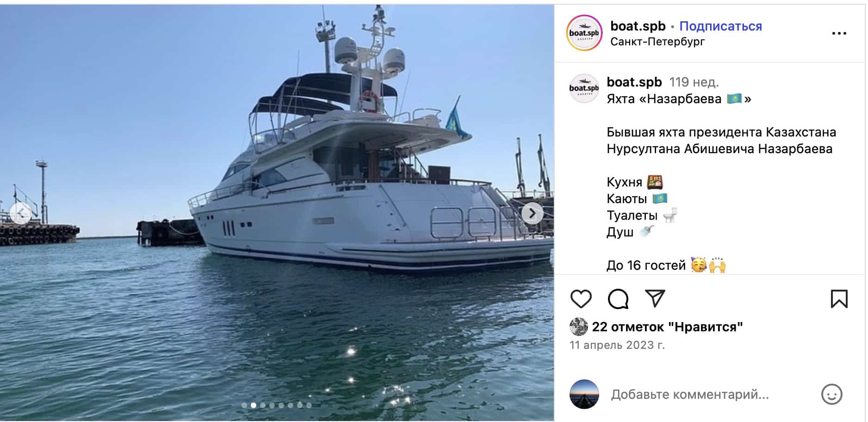
Task: Click Подписаться to follow boat.spb
Action: click(720, 26)
